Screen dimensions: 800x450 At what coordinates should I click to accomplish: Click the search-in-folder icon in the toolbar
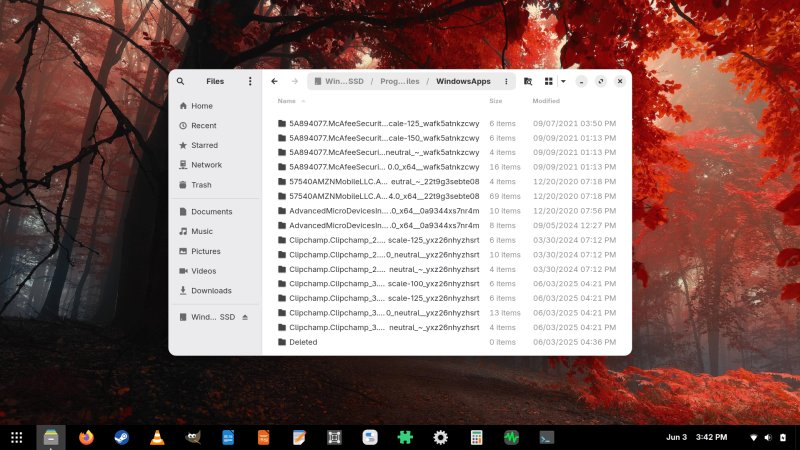pos(528,81)
